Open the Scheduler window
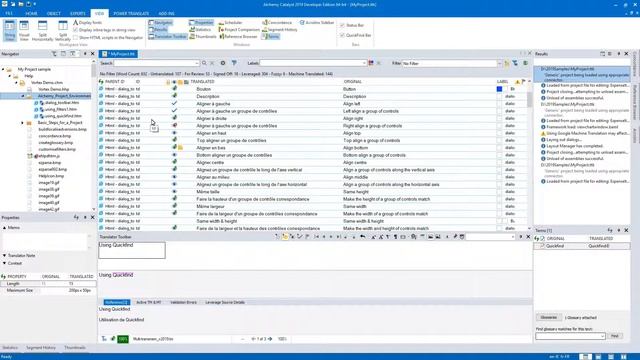This screenshot has height=360, width=640. (231, 22)
